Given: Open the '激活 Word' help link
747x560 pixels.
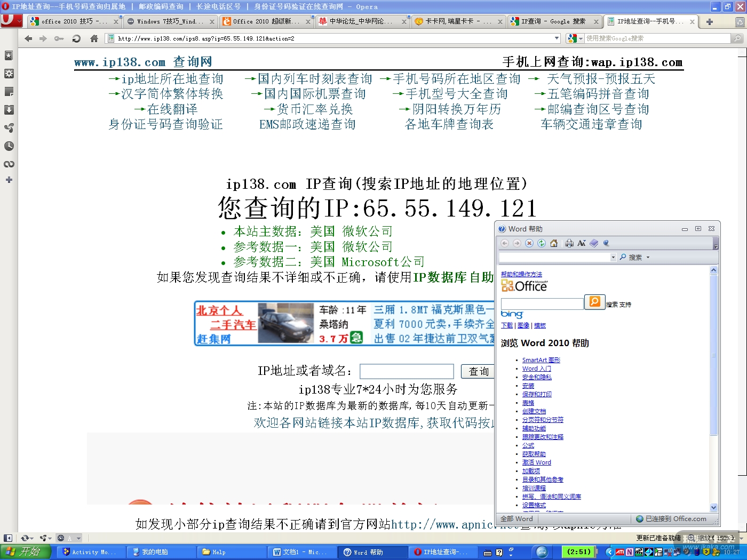Looking at the screenshot, I should click(x=536, y=462).
